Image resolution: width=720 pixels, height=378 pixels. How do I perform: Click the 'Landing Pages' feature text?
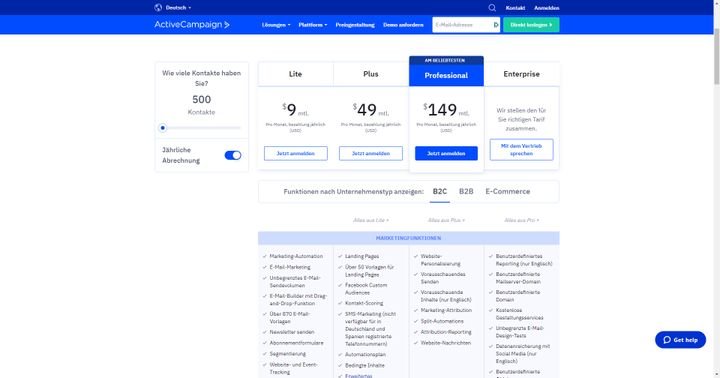click(362, 256)
